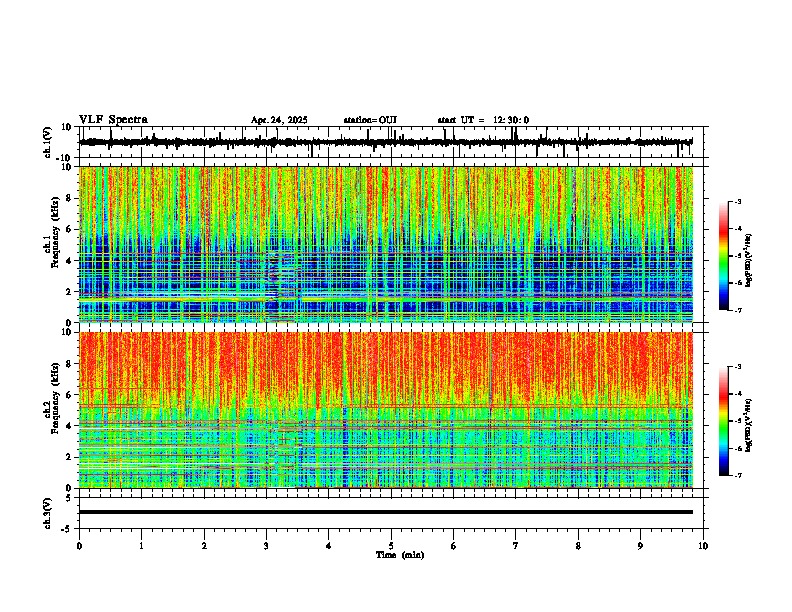Click the time axis tick label "10"
792x612 pixels.
pyautogui.click(x=703, y=546)
